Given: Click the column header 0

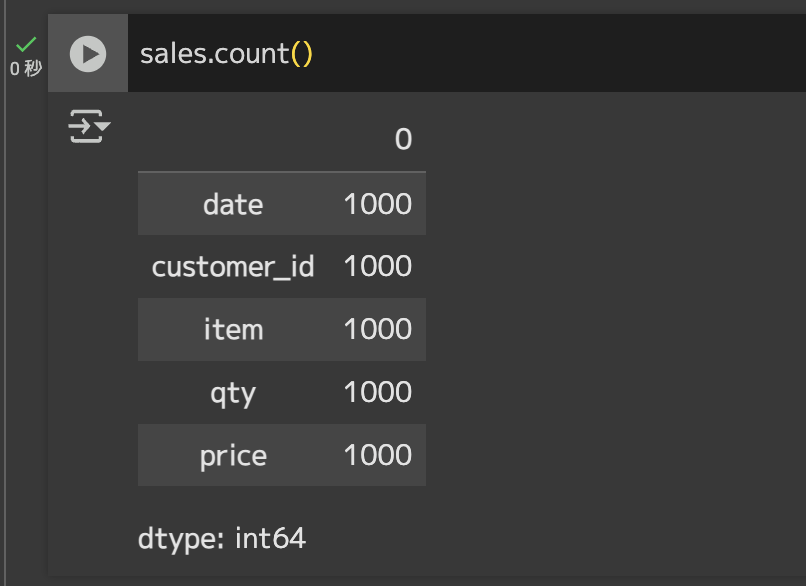Looking at the screenshot, I should coord(404,139).
